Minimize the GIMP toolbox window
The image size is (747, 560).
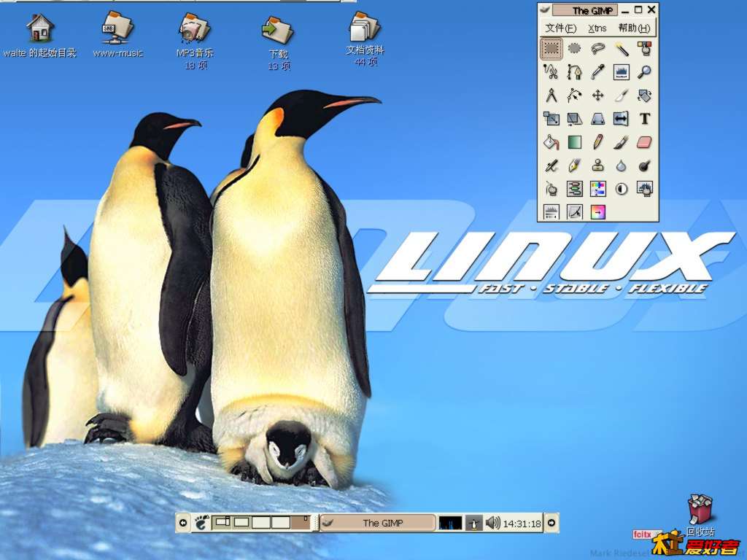pyautogui.click(x=625, y=10)
